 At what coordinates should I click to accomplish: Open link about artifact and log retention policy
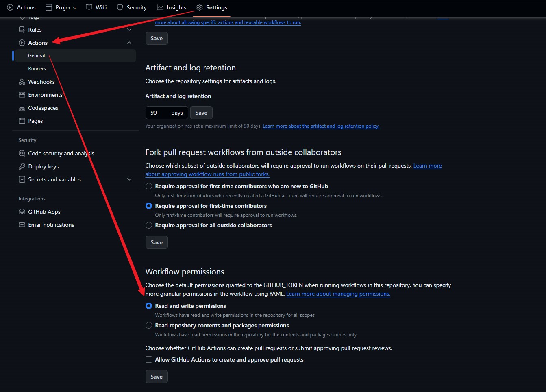tap(321, 126)
